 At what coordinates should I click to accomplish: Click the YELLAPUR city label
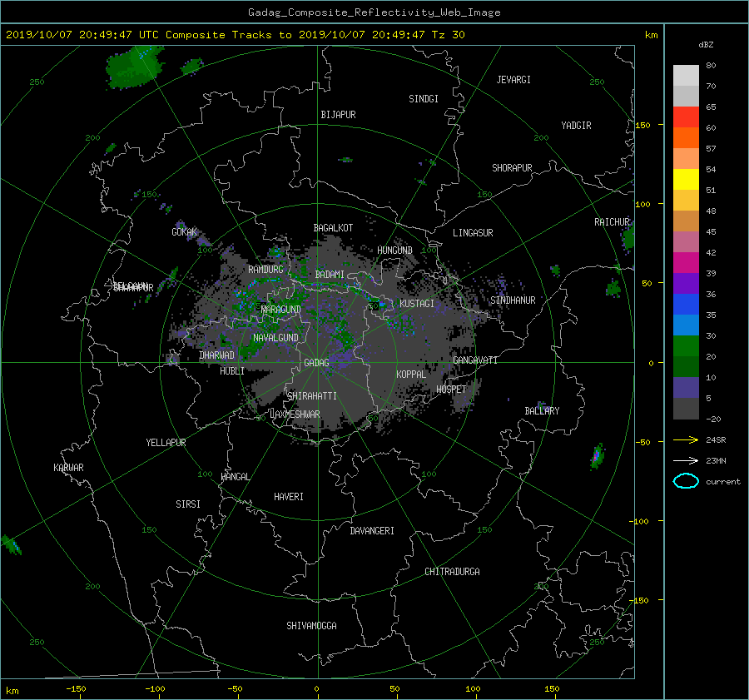[x=166, y=443]
